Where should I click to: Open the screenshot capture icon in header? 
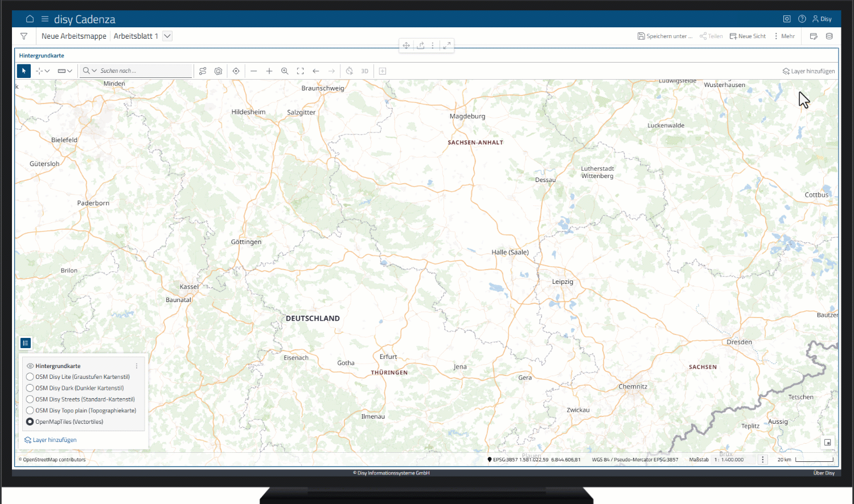[x=787, y=19]
